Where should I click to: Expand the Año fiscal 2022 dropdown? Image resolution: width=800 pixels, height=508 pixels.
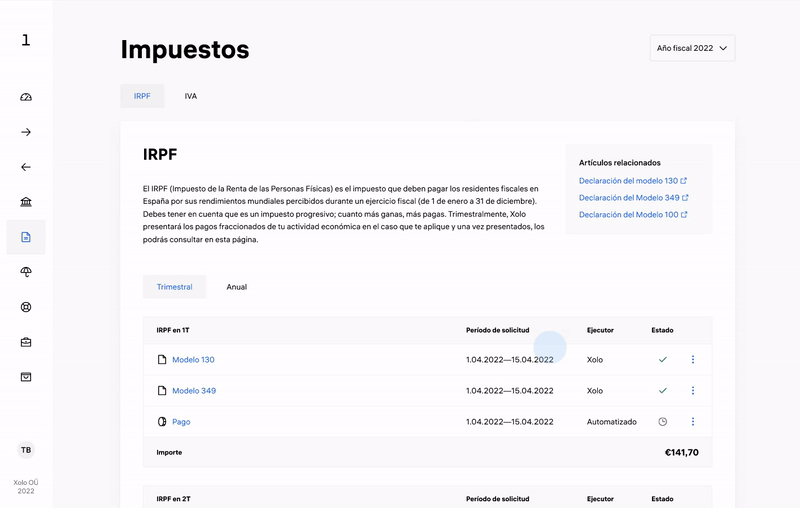tap(692, 48)
